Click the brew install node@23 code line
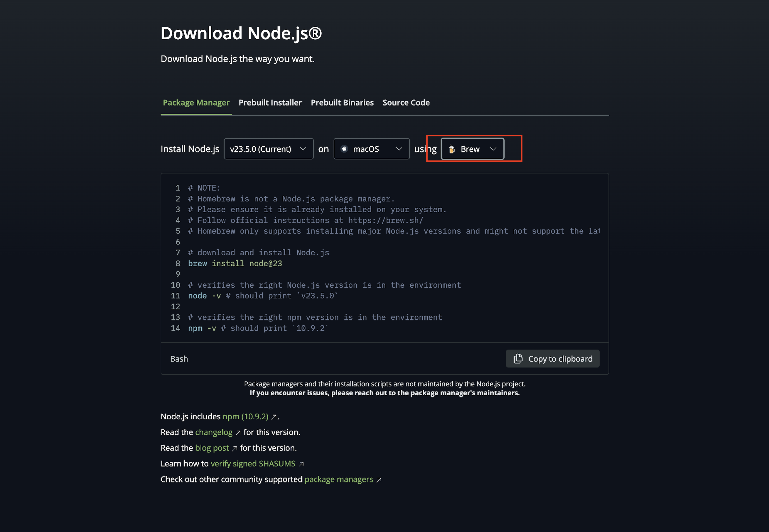The image size is (769, 532). pos(235,263)
